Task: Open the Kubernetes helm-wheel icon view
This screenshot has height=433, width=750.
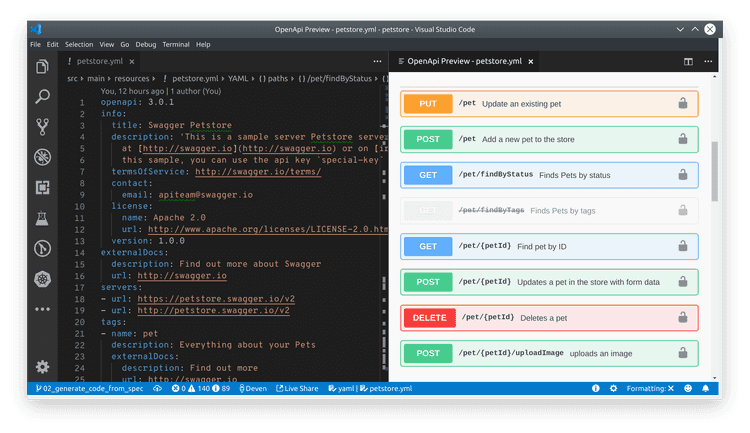Action: [43, 277]
